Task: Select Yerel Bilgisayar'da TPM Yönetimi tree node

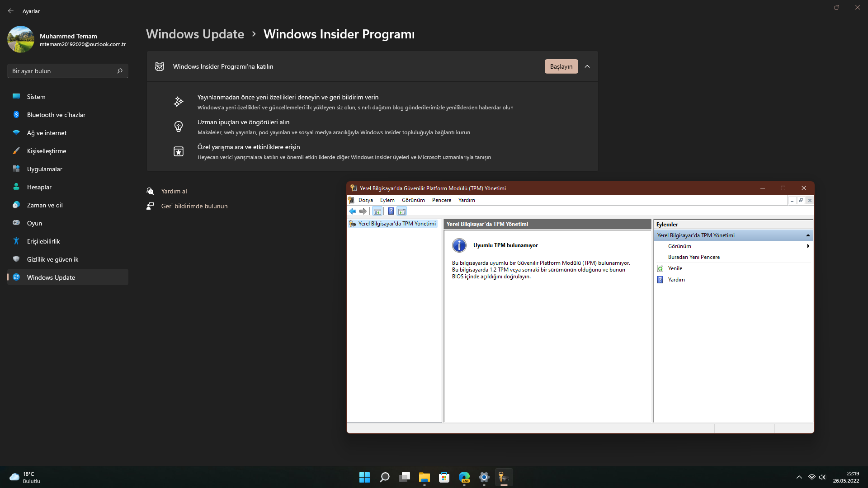Action: coord(397,224)
